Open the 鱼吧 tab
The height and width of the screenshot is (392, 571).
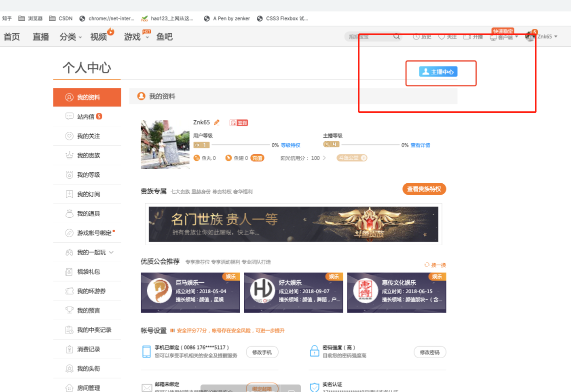[164, 37]
